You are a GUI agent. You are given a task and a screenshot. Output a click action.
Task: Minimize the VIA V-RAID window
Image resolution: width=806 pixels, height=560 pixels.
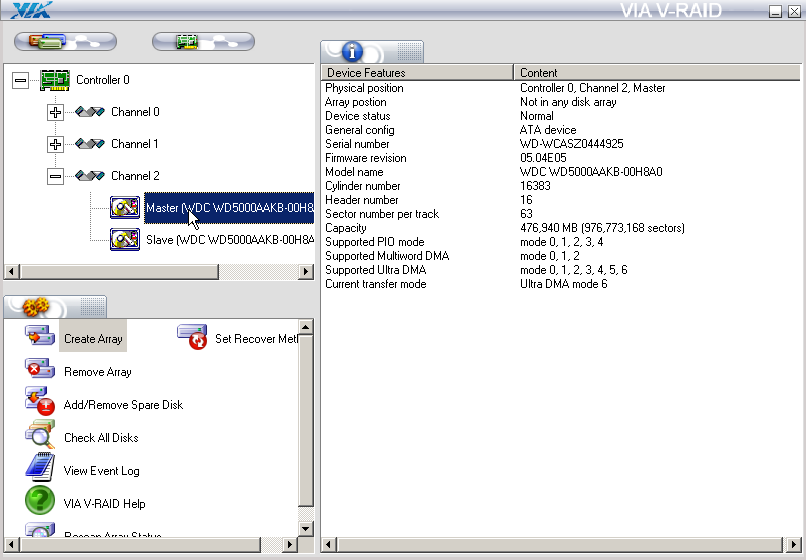tap(775, 11)
